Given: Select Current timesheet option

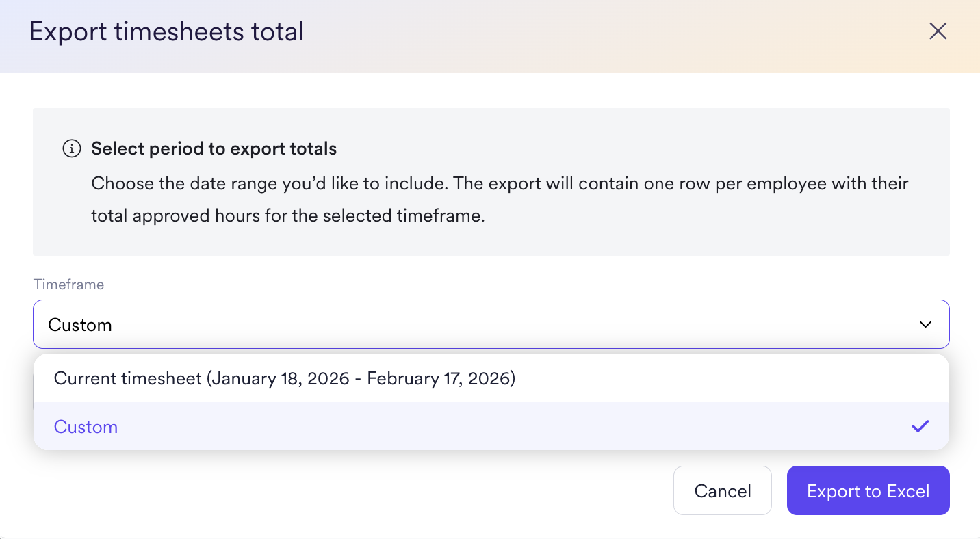Looking at the screenshot, I should click(284, 378).
